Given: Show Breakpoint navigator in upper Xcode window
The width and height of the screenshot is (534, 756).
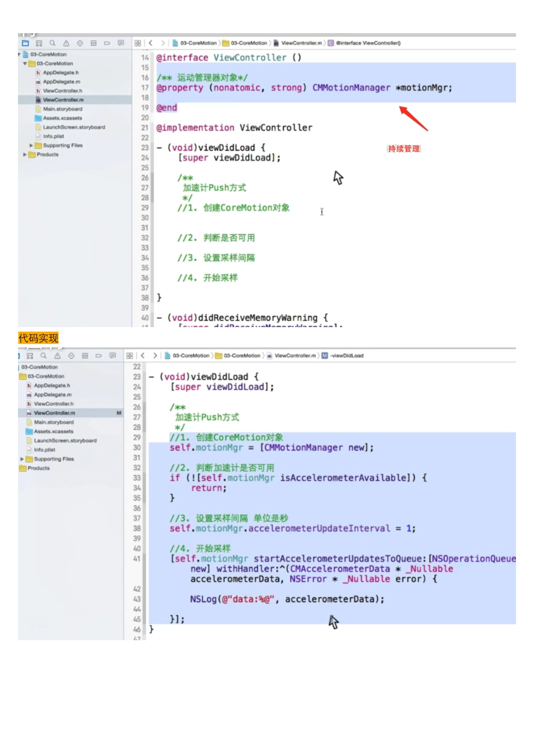Looking at the screenshot, I should [x=107, y=43].
